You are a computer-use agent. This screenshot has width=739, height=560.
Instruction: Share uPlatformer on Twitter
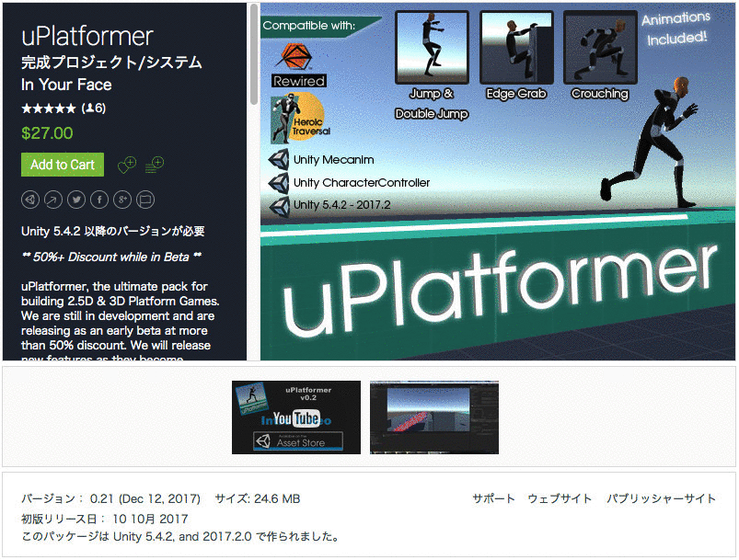[76, 200]
